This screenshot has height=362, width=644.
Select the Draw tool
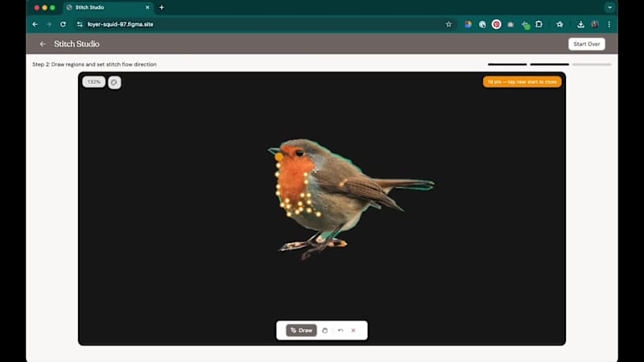301,331
